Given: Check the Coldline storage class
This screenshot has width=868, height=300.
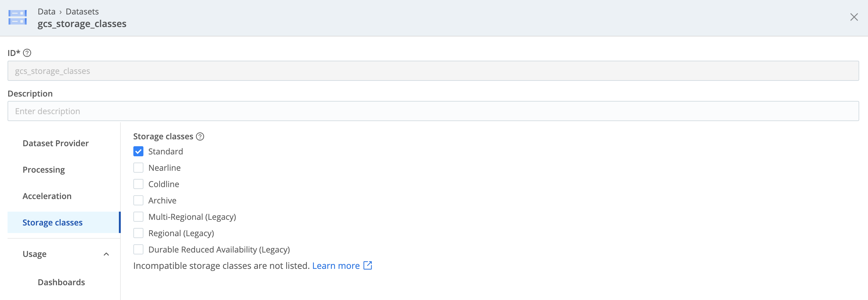Looking at the screenshot, I should (138, 184).
